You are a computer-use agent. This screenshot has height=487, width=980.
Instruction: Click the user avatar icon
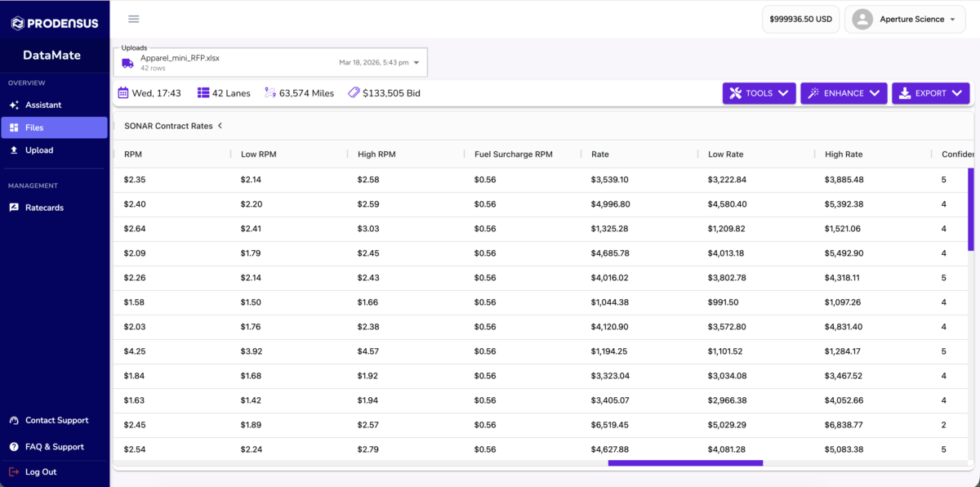[862, 20]
